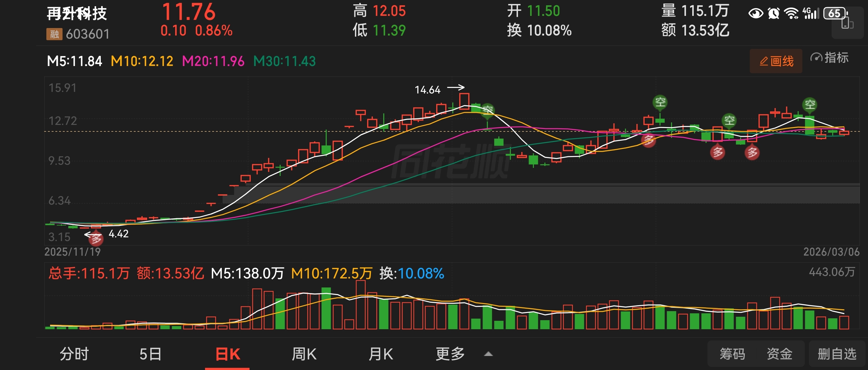
Task: Switch to 5日 five-day view
Action: click(x=150, y=354)
